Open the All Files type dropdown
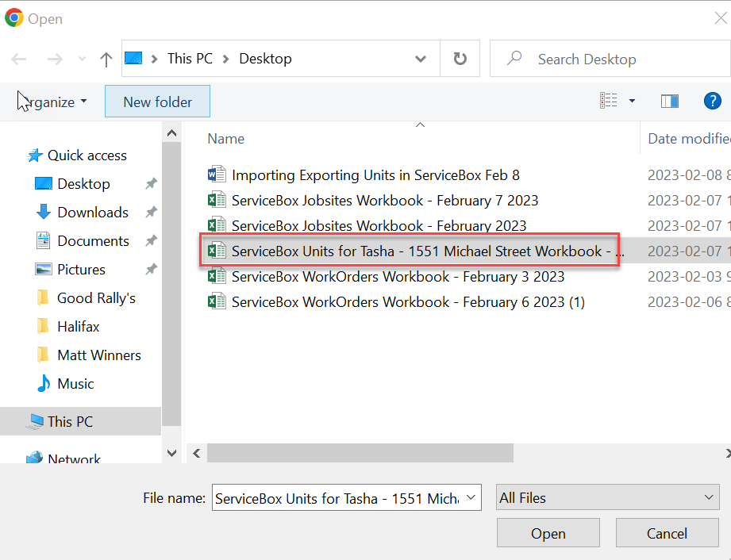Viewport: 731px width, 560px height. [607, 497]
